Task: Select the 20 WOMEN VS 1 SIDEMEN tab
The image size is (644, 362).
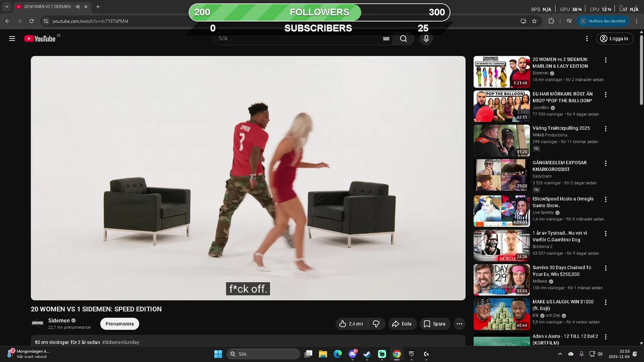Action: pyautogui.click(x=47, y=7)
